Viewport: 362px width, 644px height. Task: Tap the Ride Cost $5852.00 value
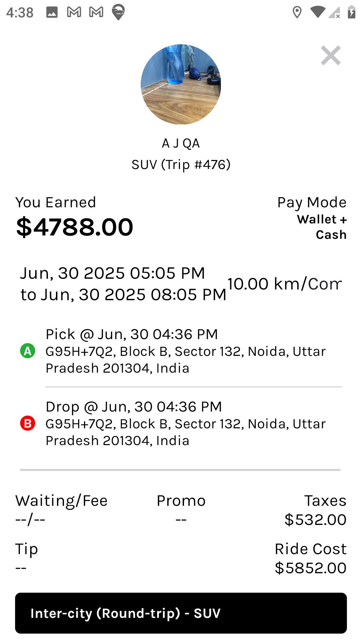pos(310,568)
